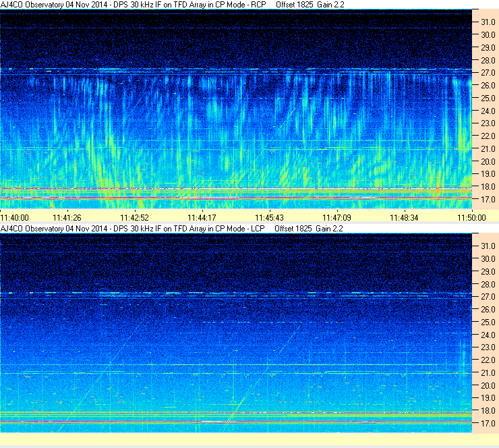Click the 19.0 frequency label in LCP panel

[x=488, y=398]
